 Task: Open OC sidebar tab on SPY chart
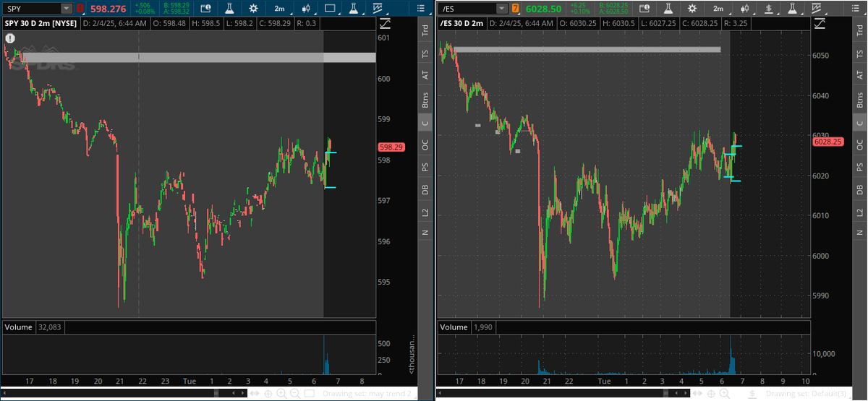click(425, 145)
